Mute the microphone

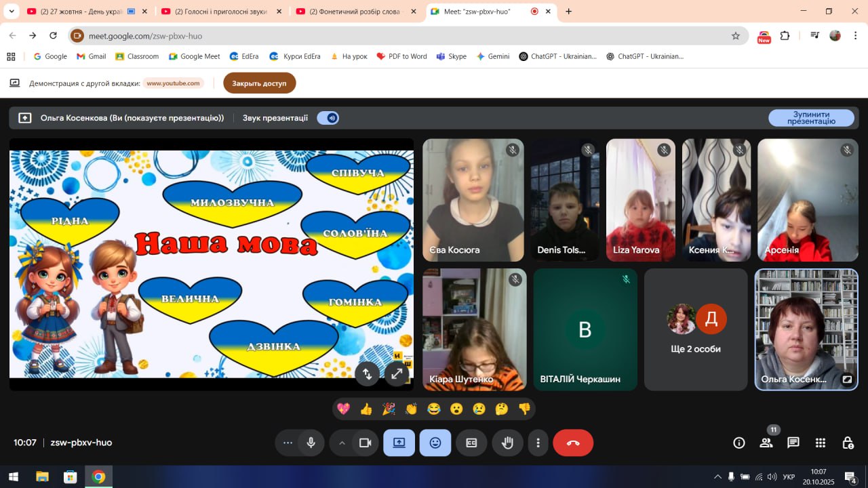[311, 443]
